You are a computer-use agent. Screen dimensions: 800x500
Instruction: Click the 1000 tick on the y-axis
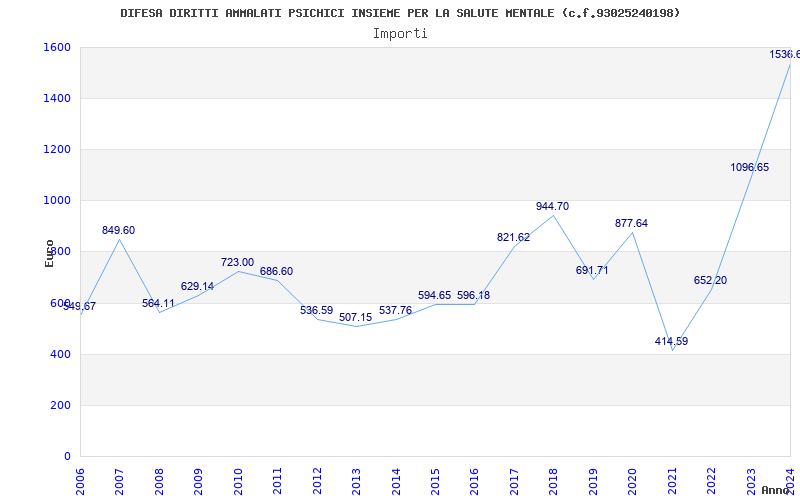coord(56,200)
